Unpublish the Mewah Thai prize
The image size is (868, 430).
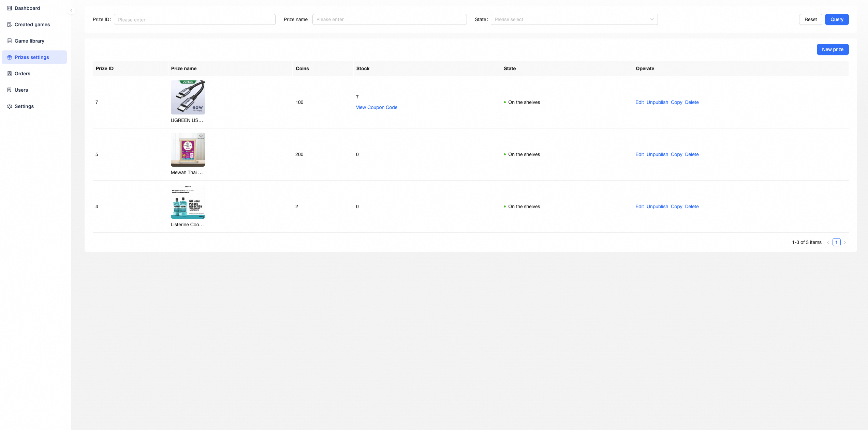[657, 154]
